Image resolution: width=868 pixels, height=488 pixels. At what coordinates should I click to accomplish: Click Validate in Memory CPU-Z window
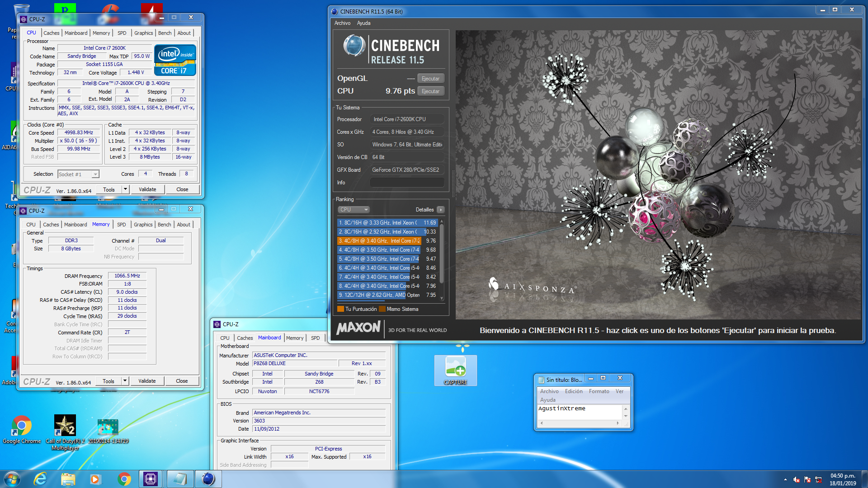coord(147,381)
